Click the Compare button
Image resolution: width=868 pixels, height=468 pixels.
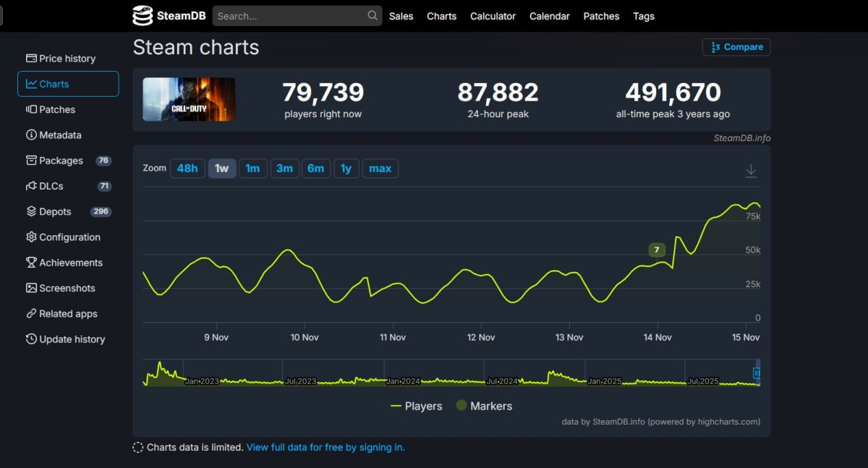[x=736, y=47]
